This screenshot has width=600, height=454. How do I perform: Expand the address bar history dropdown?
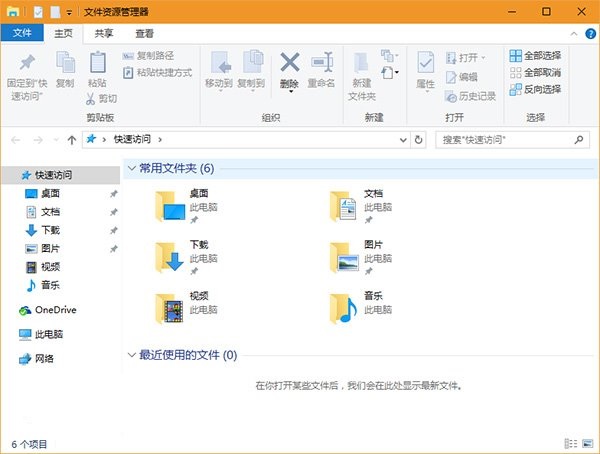tap(403, 140)
